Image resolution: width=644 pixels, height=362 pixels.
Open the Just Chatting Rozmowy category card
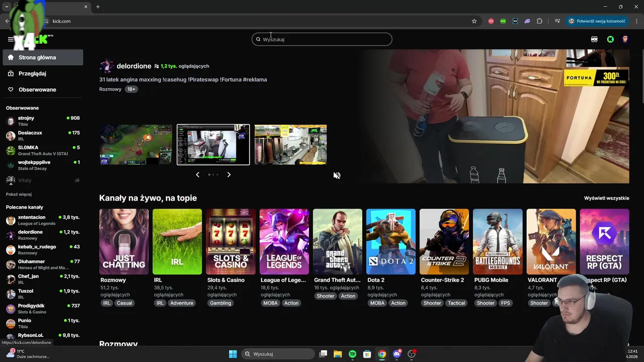tap(124, 241)
